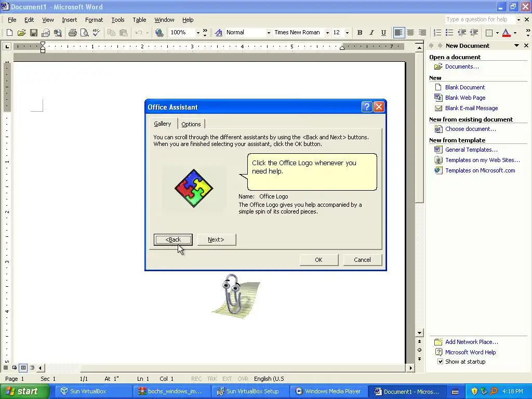Image resolution: width=532 pixels, height=399 pixels.
Task: Open the Insert menu
Action: 69,20
